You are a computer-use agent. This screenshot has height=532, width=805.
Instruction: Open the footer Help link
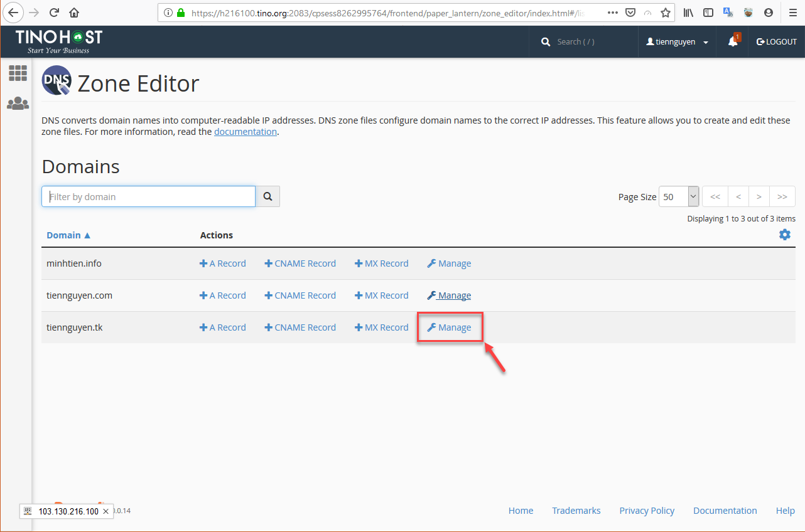[785, 511]
